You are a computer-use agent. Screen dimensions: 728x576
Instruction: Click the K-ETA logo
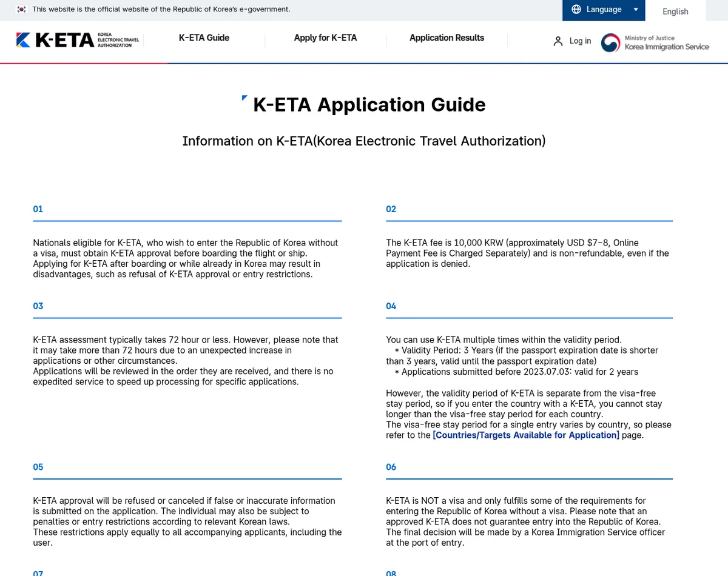(x=77, y=40)
